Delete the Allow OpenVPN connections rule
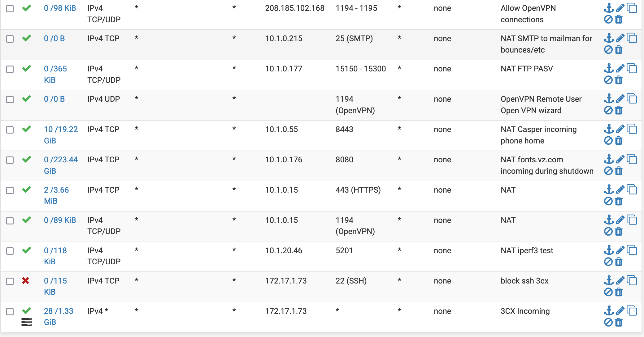Viewport: 644px width, 337px height. coord(619,19)
